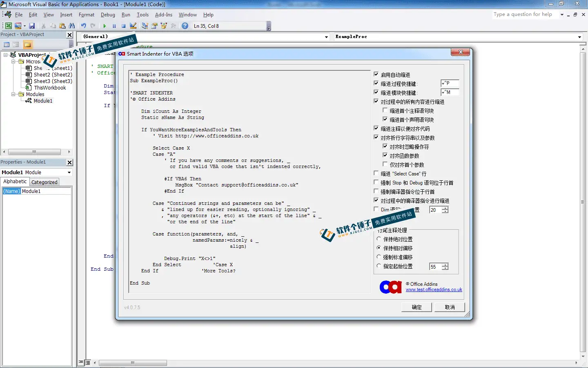588x368 pixels.
Task: Toggle Design Mode icon in the toolbar
Action: pyautogui.click(x=133, y=26)
